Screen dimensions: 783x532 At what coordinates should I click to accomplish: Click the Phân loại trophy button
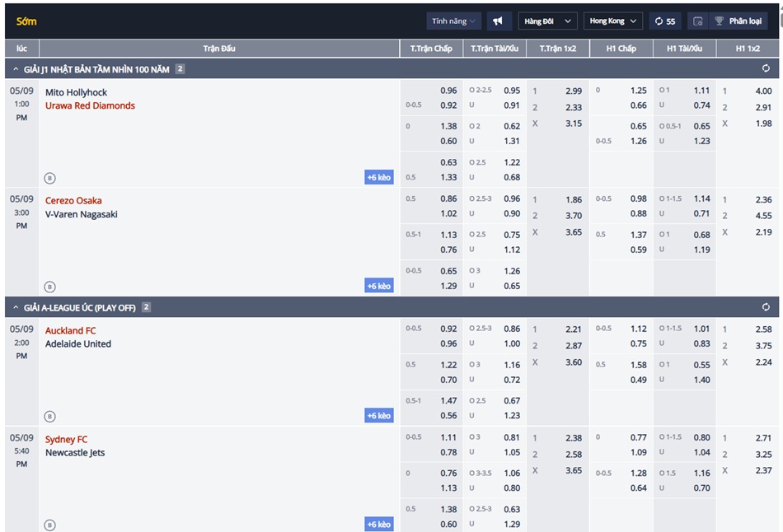coord(738,21)
